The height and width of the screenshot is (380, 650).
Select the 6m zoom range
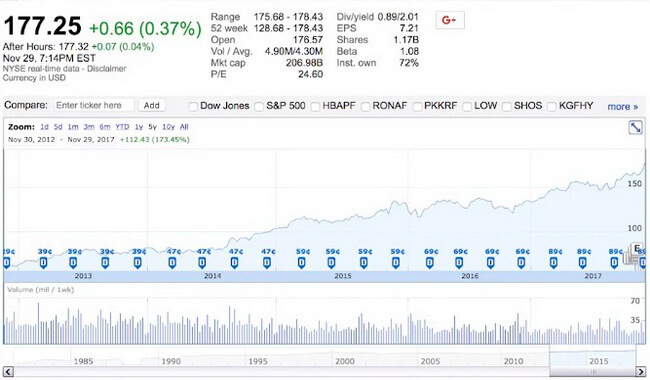point(105,127)
